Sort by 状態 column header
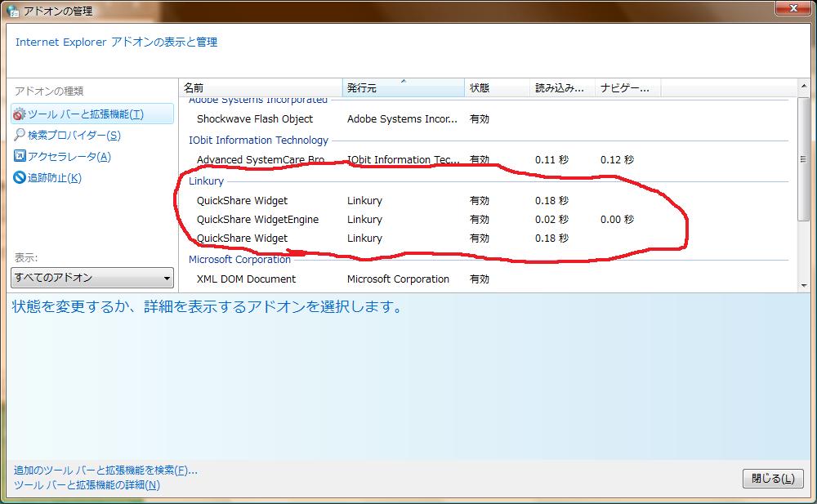The width and height of the screenshot is (817, 504). [497, 87]
